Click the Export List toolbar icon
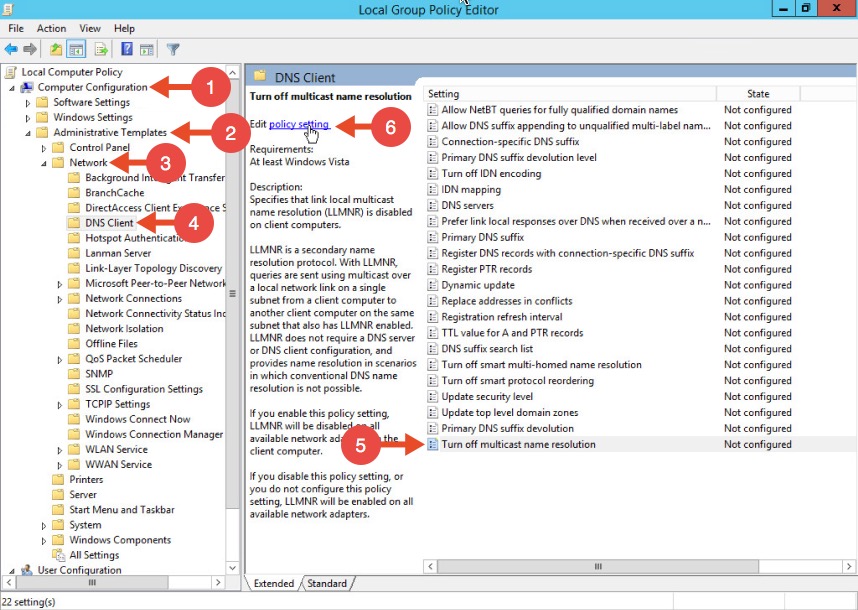The image size is (858, 610). click(101, 49)
